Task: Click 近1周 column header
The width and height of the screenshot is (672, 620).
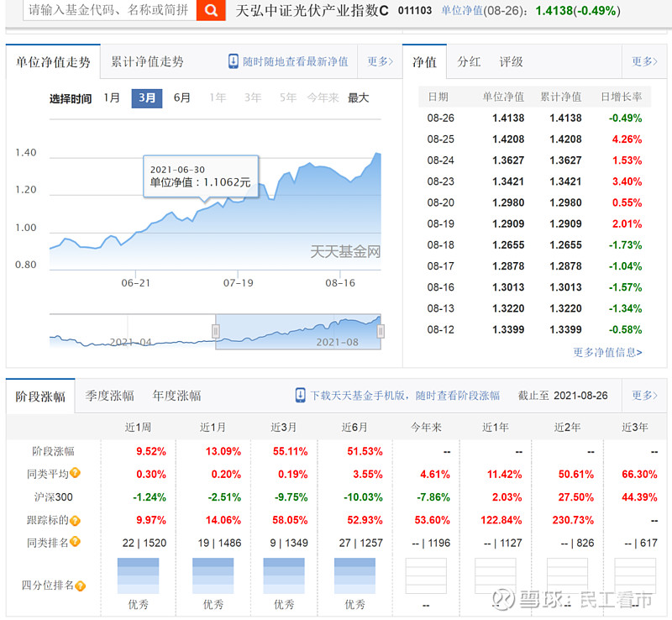Action: 138,427
